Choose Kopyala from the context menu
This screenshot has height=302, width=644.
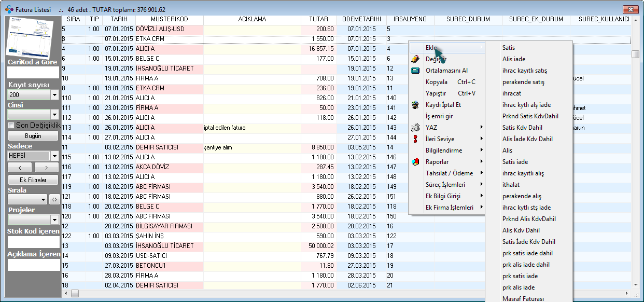tap(447, 82)
